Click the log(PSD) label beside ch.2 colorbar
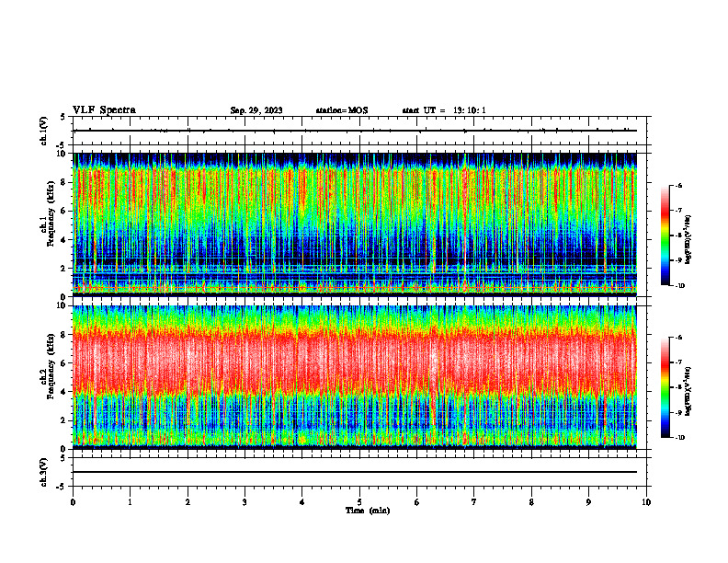Screen dimensions: 728x563 688,391
